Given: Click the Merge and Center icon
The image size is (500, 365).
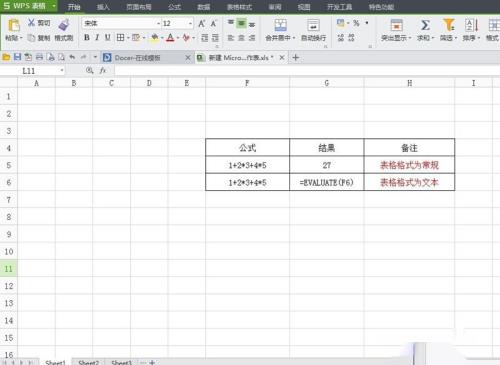Looking at the screenshot, I should pyautogui.click(x=280, y=25).
